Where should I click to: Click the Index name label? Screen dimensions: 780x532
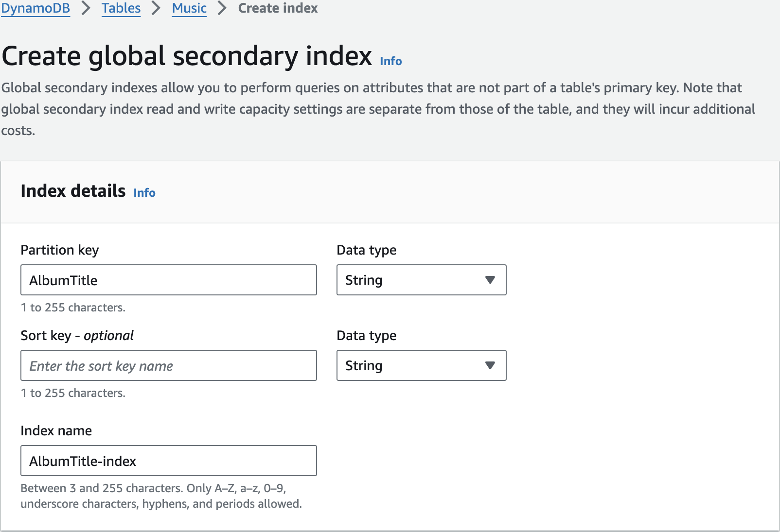coord(56,431)
